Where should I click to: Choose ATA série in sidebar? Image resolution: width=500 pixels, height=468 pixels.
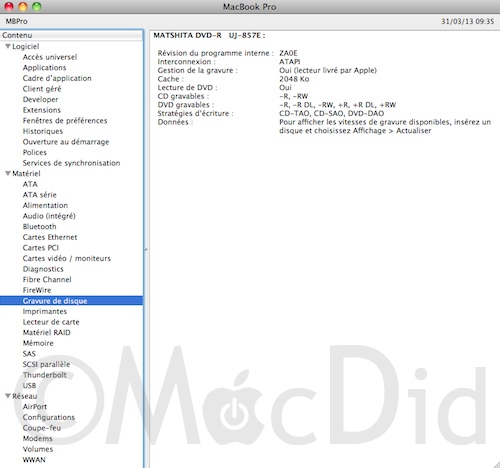click(x=40, y=195)
